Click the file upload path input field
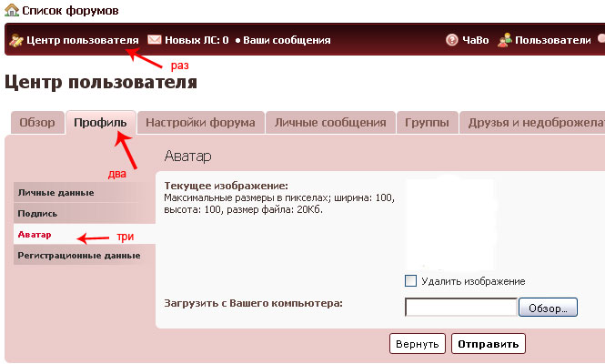The height and width of the screenshot is (364, 605). [x=460, y=308]
